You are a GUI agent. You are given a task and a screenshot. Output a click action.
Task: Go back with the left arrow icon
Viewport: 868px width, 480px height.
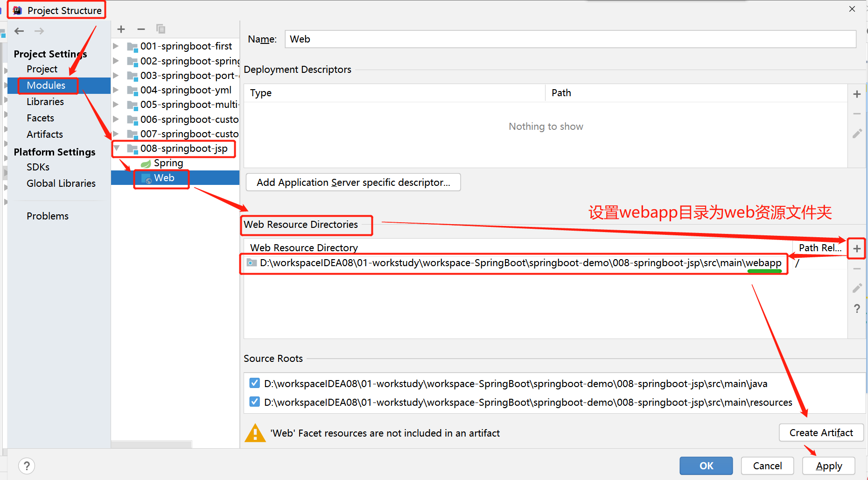19,31
